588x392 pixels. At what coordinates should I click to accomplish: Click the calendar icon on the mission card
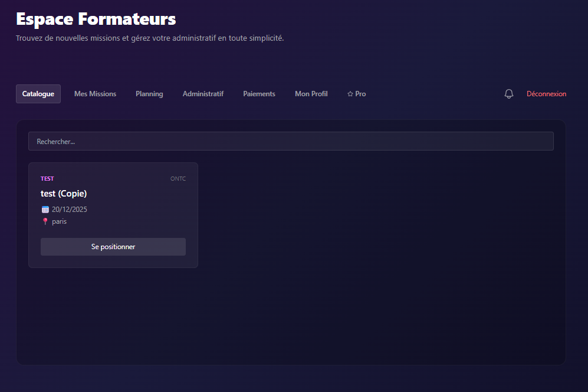[x=45, y=210]
